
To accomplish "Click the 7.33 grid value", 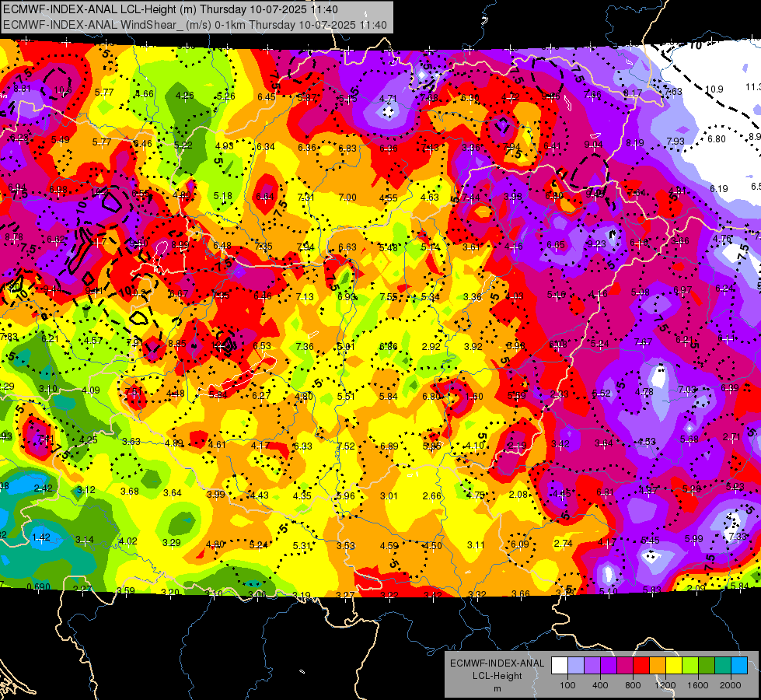I will point(737,536).
